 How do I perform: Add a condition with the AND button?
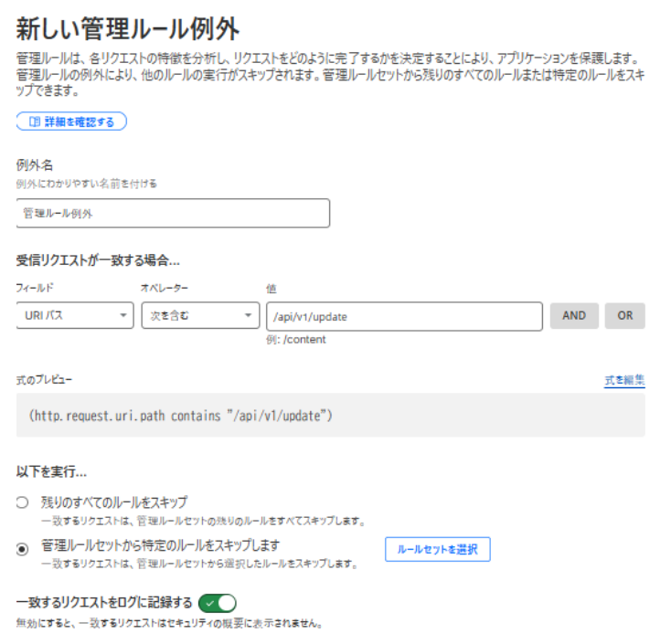[x=574, y=316]
